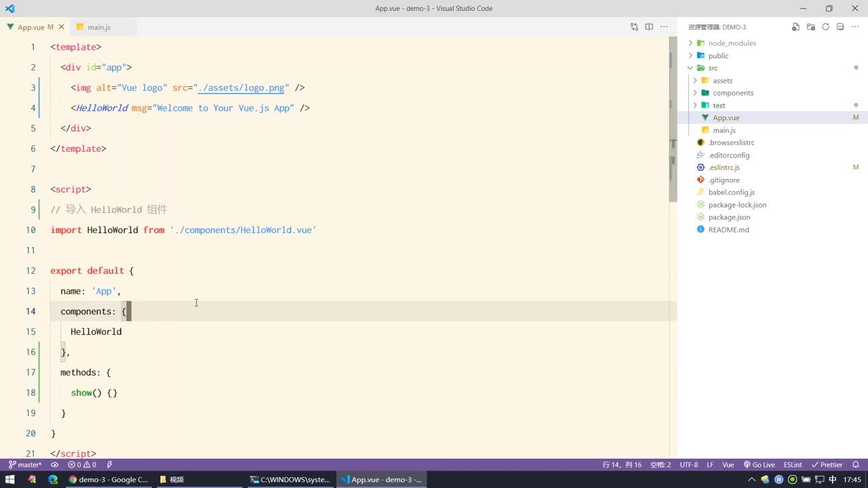The width and height of the screenshot is (868, 488).
Task: Go to line via 行 14, 列 16 indicator
Action: (x=622, y=465)
